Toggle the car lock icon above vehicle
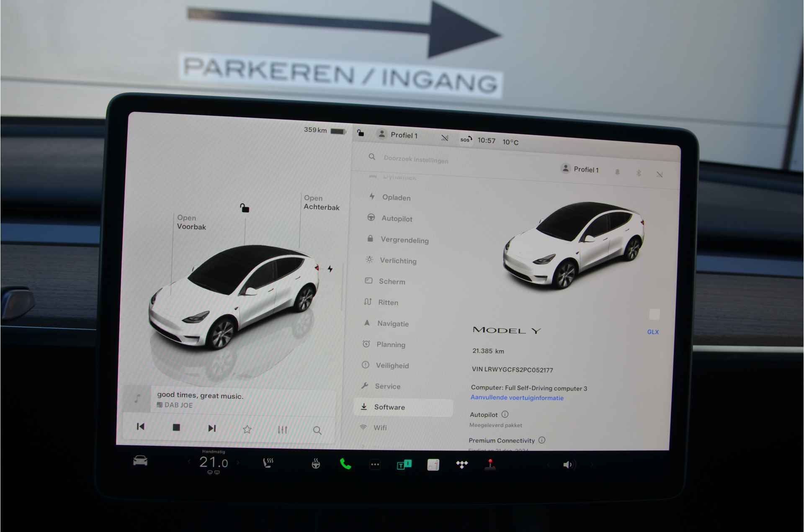This screenshot has width=804, height=532. pyautogui.click(x=245, y=208)
